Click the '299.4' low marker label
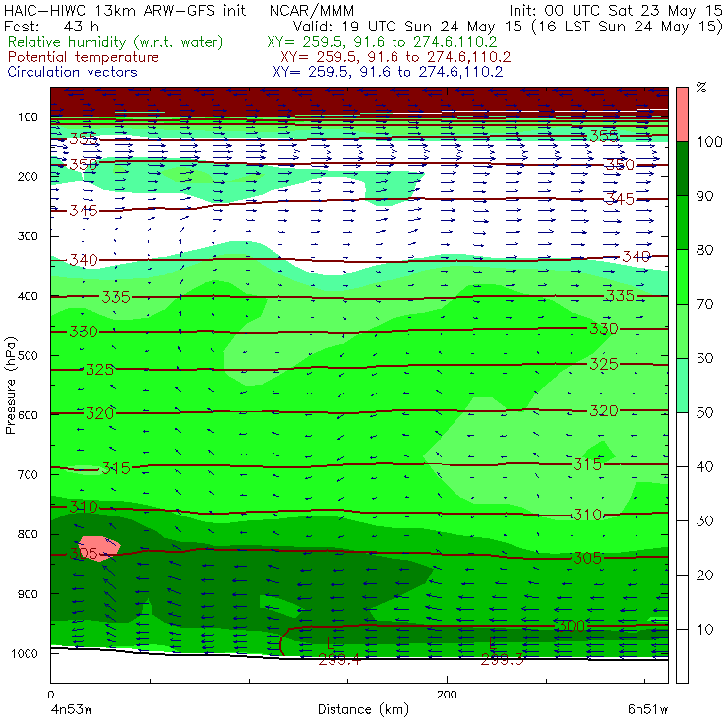 [x=339, y=659]
